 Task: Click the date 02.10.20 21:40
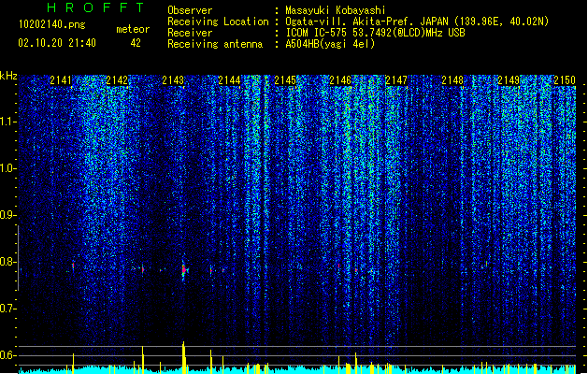[57, 43]
